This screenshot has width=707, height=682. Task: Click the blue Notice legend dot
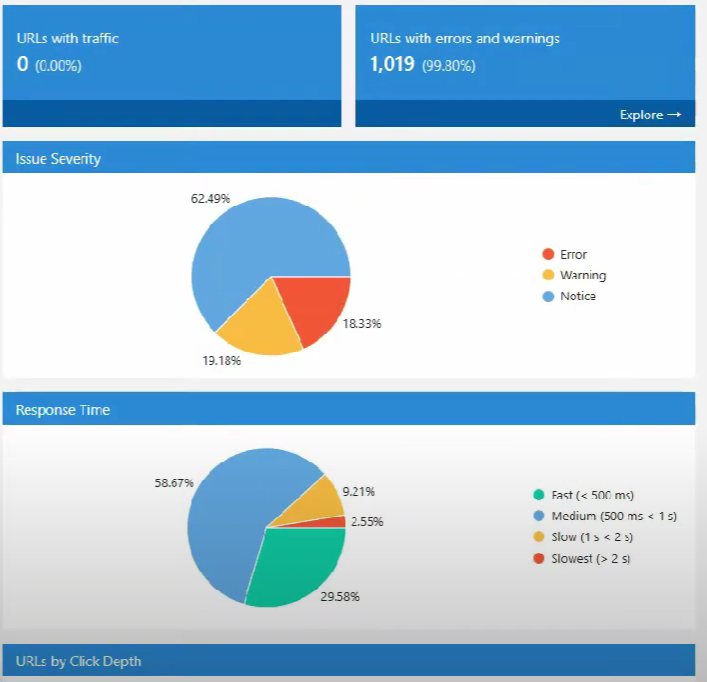[x=547, y=296]
